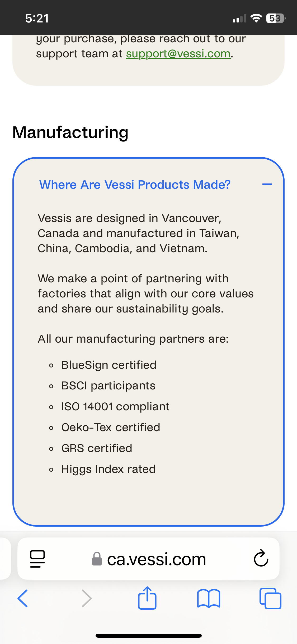Open the support@vessi.com email link
The height and width of the screenshot is (644, 297).
[178, 54]
